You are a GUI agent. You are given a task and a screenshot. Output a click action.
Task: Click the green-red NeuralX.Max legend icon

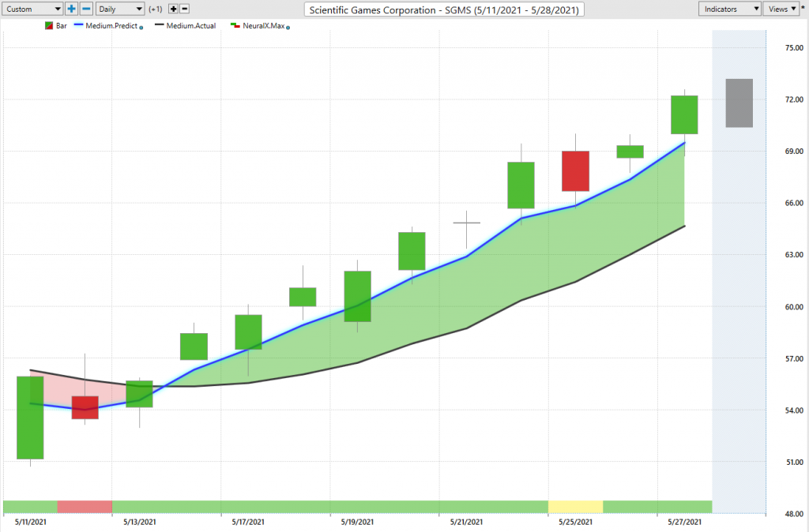click(x=235, y=24)
